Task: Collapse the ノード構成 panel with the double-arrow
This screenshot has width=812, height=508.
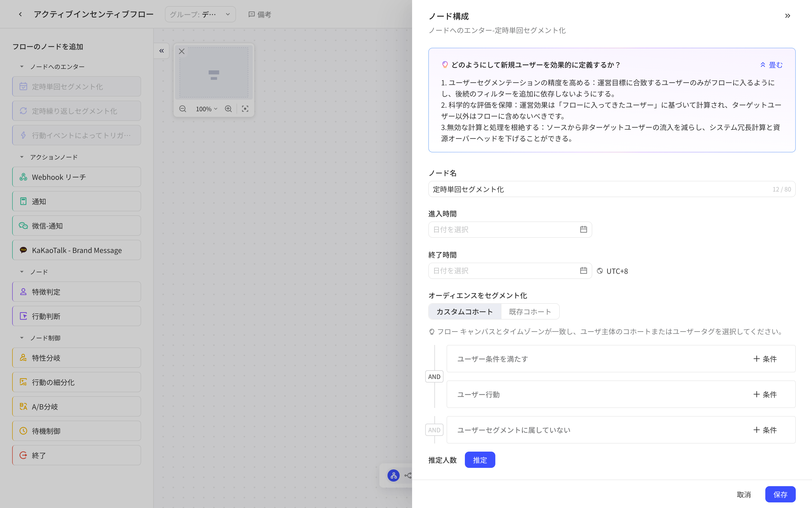Action: coord(787,16)
